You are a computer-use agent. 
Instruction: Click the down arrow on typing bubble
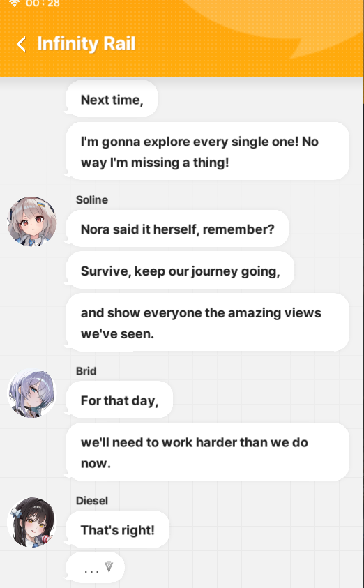tap(109, 566)
